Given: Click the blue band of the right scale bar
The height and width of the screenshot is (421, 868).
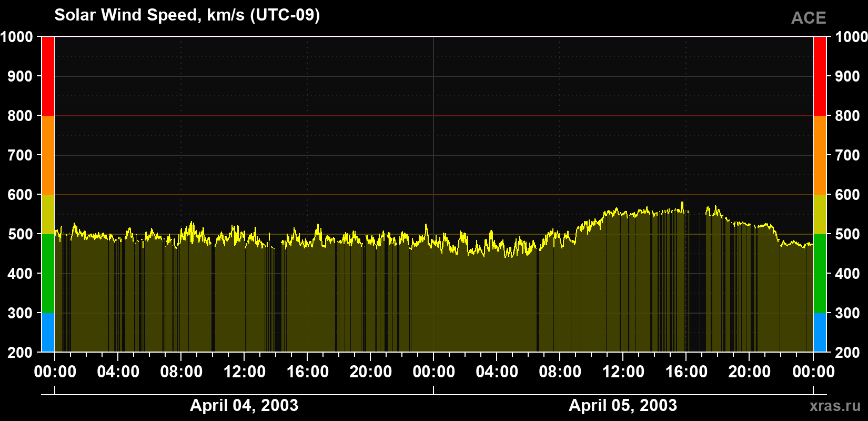Looking at the screenshot, I should [820, 333].
